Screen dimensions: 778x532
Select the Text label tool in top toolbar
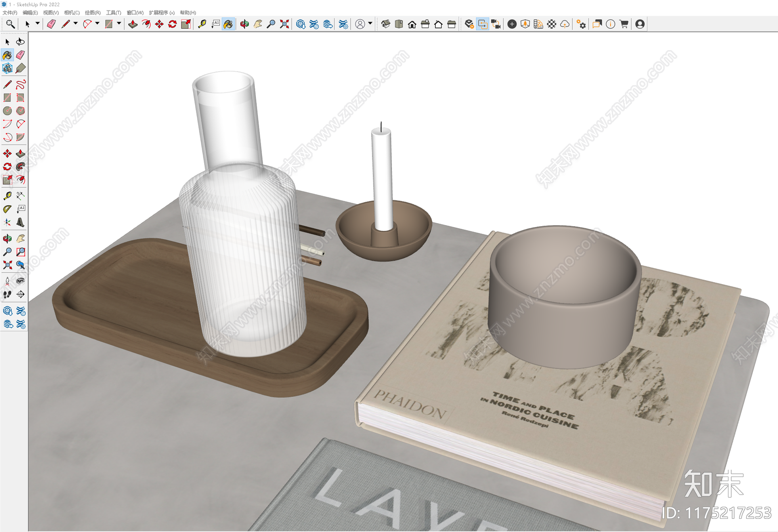[215, 24]
